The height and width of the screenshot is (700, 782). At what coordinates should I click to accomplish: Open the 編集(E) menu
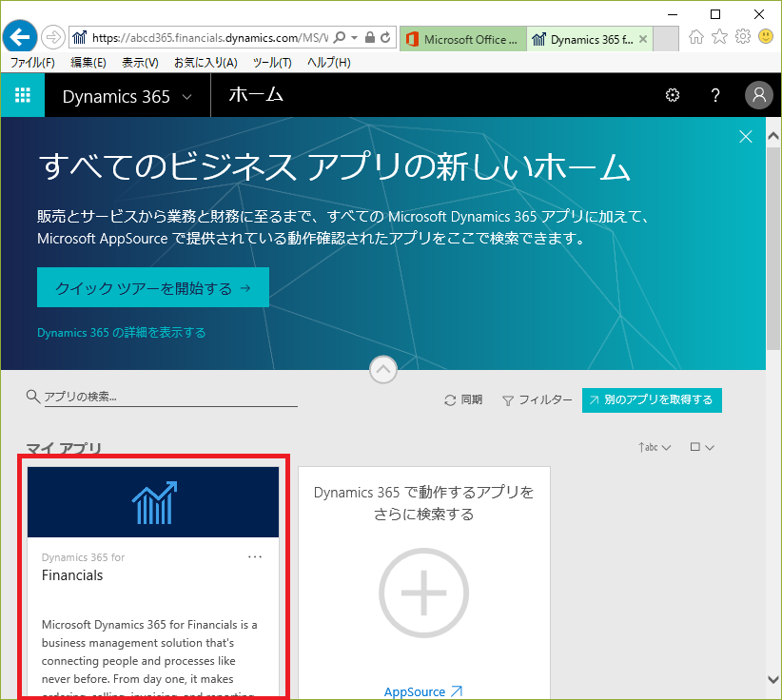click(x=88, y=63)
